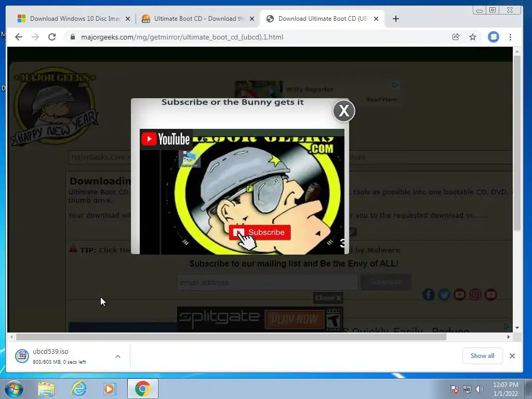Launch Internet Explorer from taskbar

point(78,389)
